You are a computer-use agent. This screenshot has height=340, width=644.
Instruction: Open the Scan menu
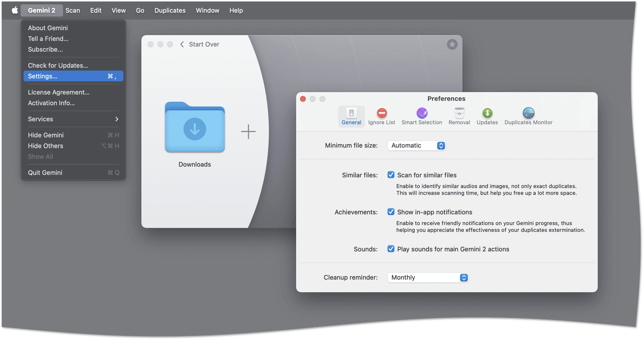tap(73, 11)
